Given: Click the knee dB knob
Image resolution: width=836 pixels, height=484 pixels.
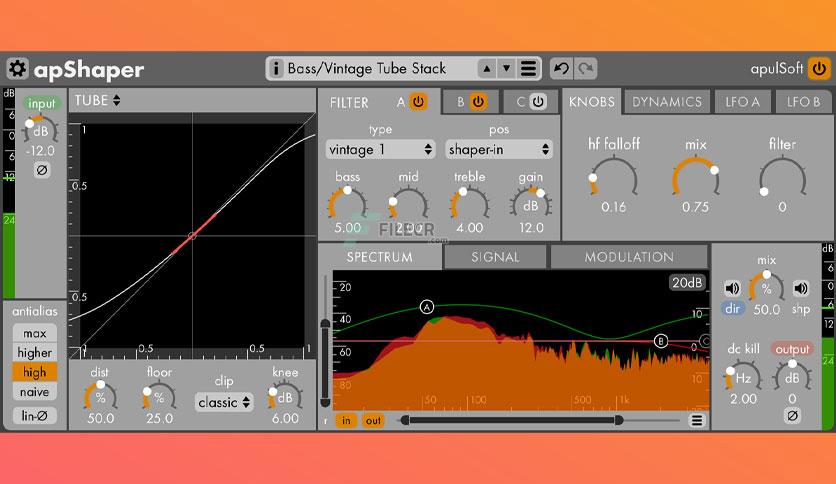Looking at the screenshot, I should (285, 397).
